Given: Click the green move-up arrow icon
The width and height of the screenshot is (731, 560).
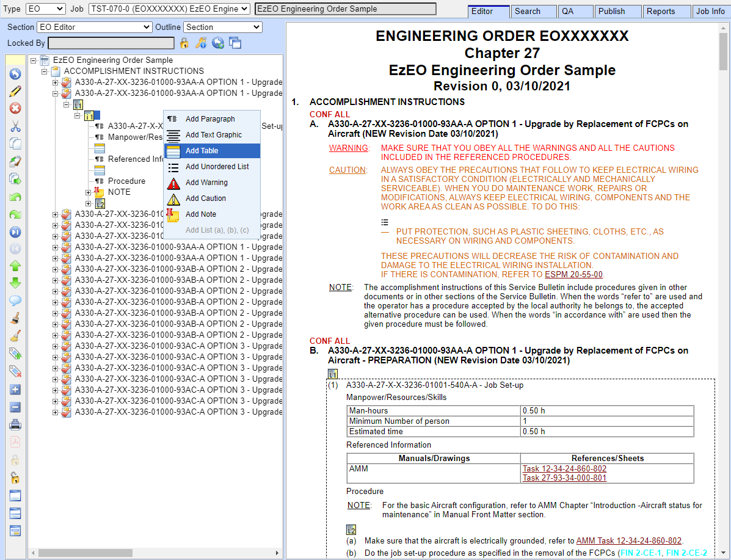Looking at the screenshot, I should pos(15,266).
